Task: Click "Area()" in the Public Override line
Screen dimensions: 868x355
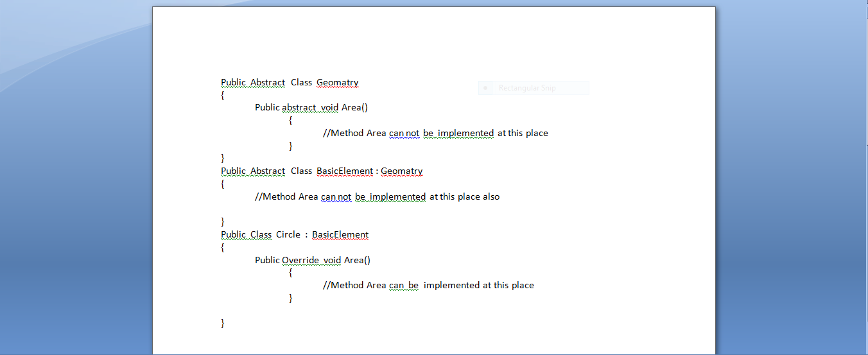Action: (357, 260)
